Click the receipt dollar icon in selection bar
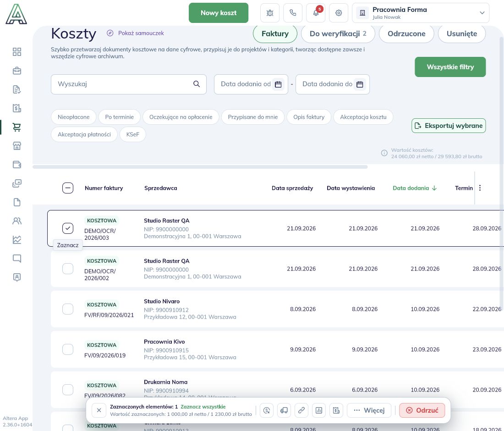The image size is (504, 431). click(x=336, y=410)
